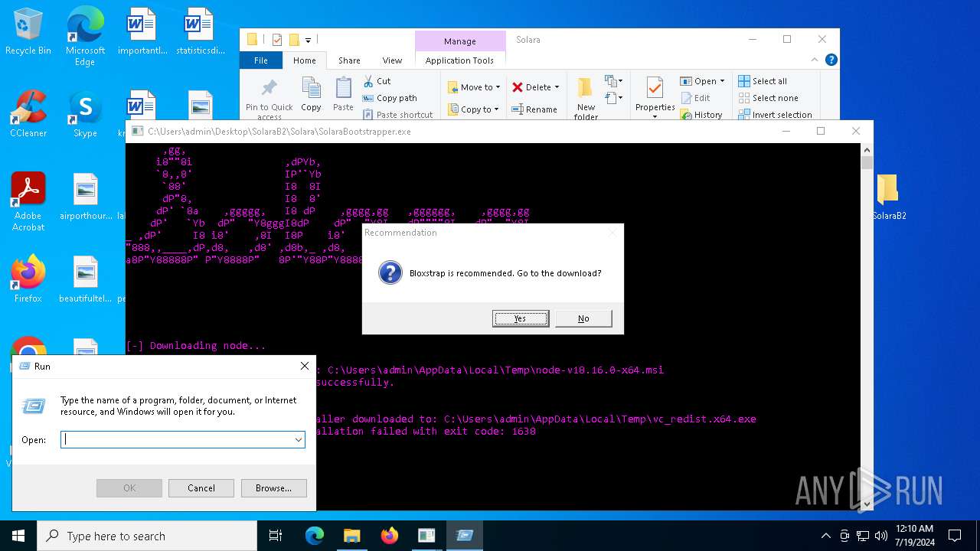Viewport: 980px width, 551px height.
Task: Click the SolaraBootstrapper.exe console title bar icon
Action: (x=138, y=131)
